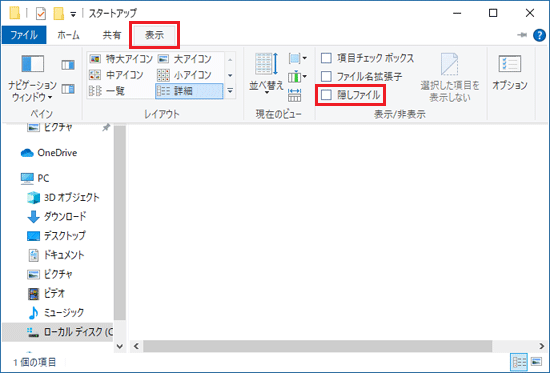The height and width of the screenshot is (373, 550).
Task: Select 特大アイコン layout
Action: pos(121,59)
